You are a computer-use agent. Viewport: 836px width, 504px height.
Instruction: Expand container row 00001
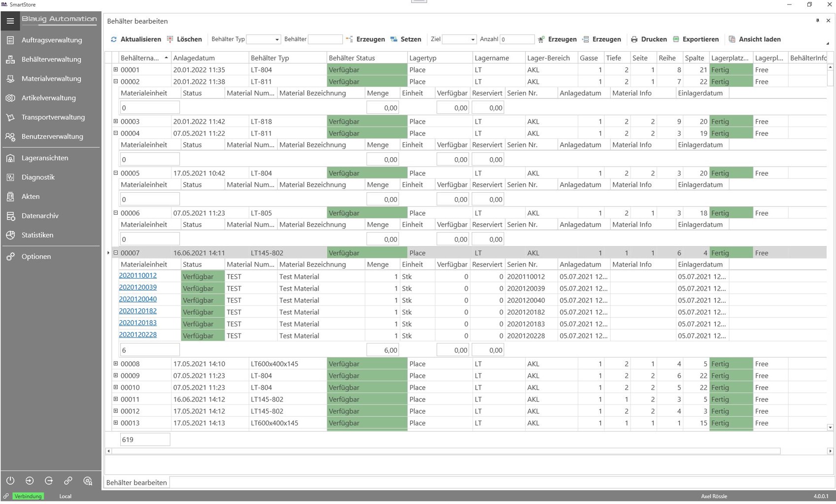116,69
